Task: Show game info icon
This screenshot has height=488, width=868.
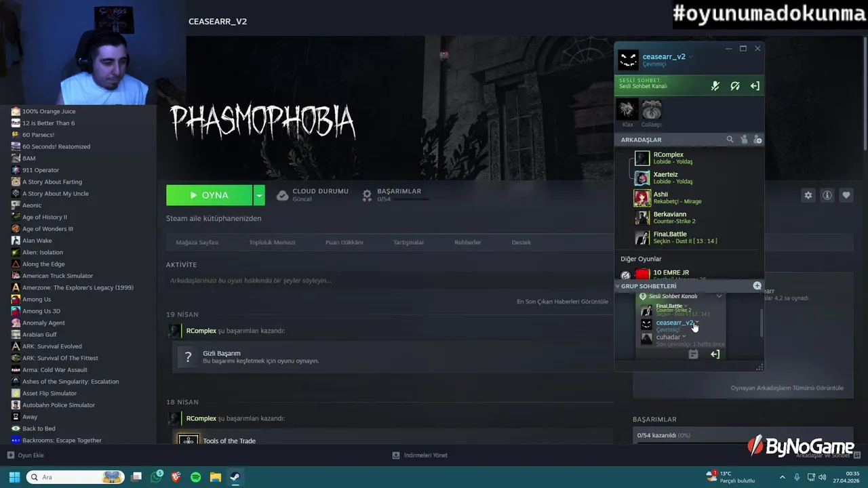Action: [827, 195]
